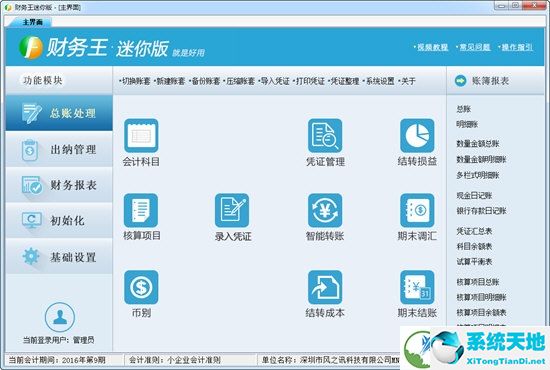The width and height of the screenshot is (550, 370).
Task: Click the 结转损益 pie chart icon
Action: click(417, 135)
